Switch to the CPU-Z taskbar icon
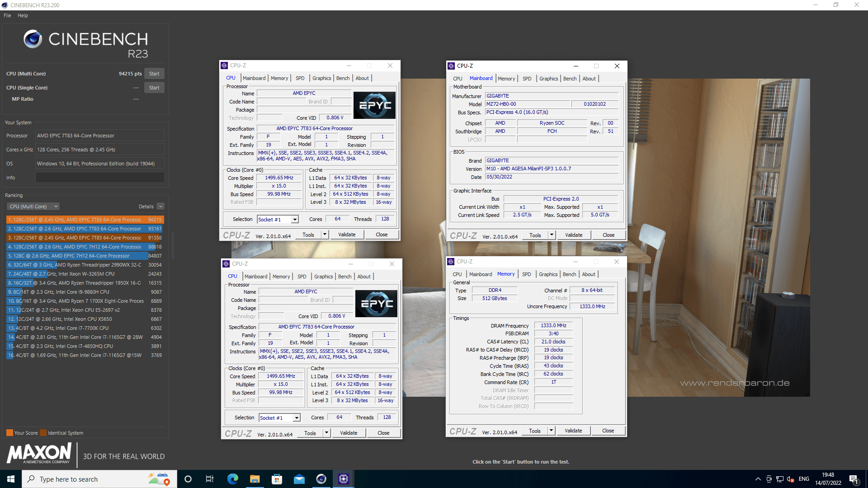This screenshot has height=488, width=868. click(344, 479)
